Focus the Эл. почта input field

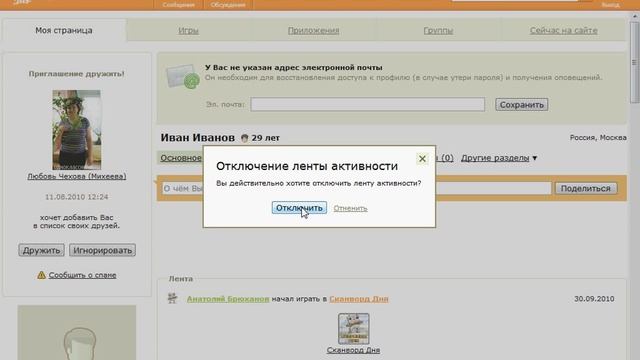[368, 104]
